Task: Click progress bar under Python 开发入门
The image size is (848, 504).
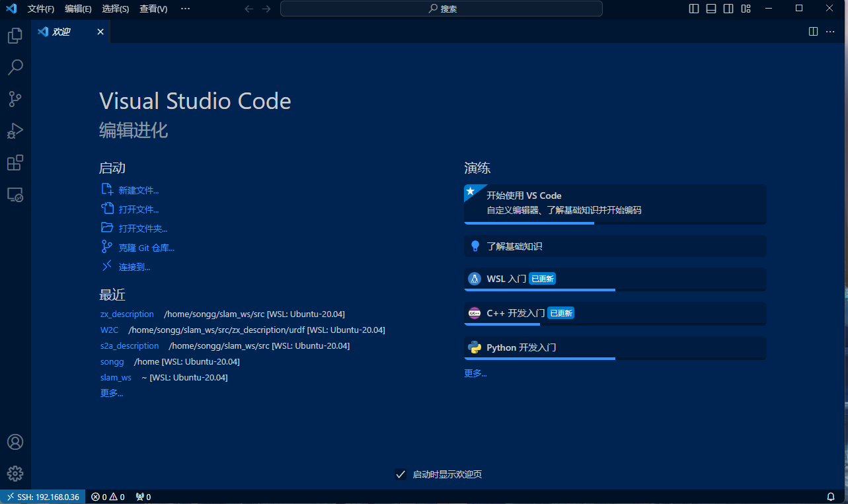Action: 615,359
